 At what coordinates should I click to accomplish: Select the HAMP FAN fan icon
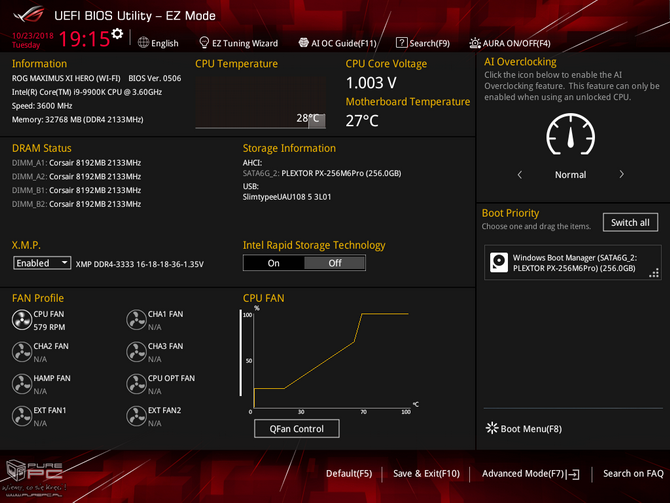(x=22, y=384)
